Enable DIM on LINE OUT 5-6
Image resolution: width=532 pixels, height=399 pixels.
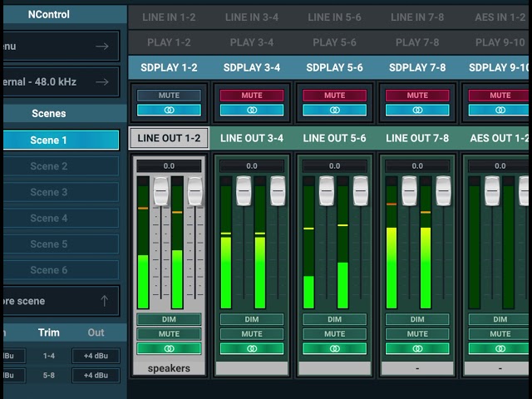tap(334, 319)
